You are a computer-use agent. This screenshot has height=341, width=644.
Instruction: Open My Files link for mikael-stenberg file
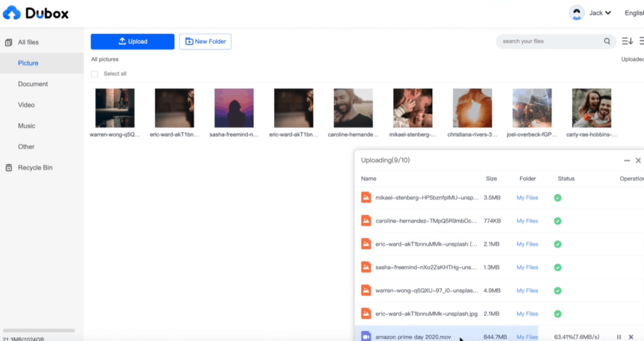click(527, 198)
